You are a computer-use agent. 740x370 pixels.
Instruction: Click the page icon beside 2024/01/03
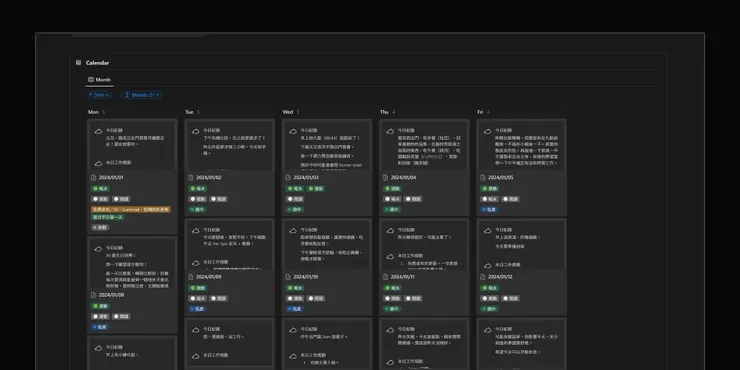click(x=288, y=177)
